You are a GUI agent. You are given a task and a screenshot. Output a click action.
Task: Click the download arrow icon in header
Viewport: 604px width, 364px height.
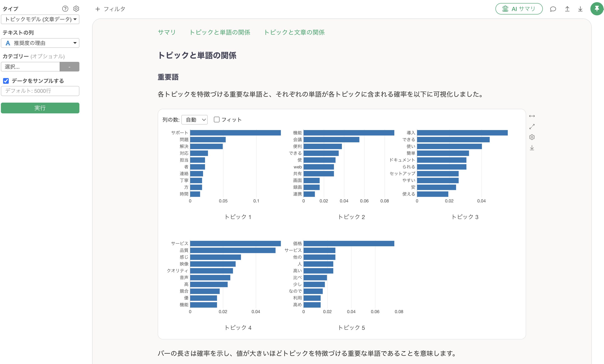(580, 9)
